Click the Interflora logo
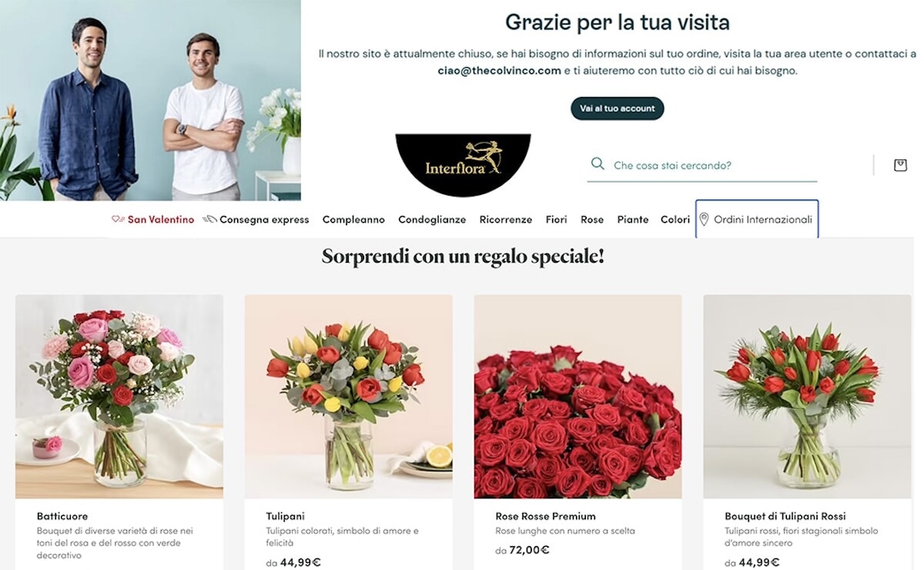 pos(463,165)
